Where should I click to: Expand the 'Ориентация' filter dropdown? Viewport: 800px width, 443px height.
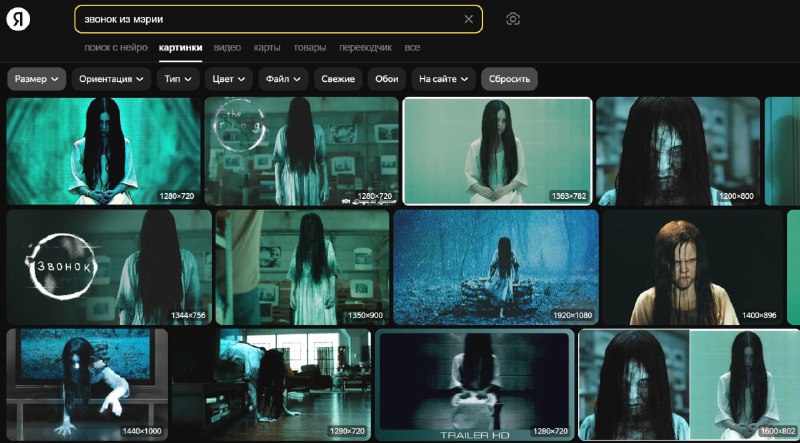[111, 79]
